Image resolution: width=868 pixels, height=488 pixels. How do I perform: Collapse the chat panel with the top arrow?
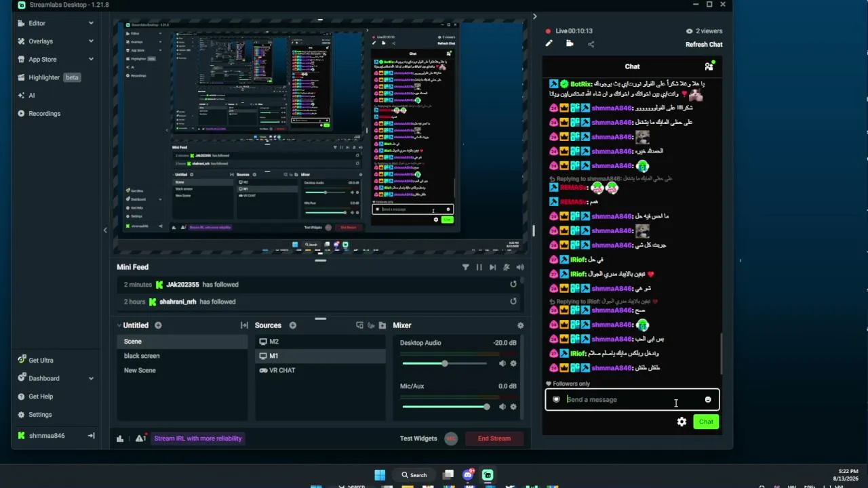(x=534, y=16)
